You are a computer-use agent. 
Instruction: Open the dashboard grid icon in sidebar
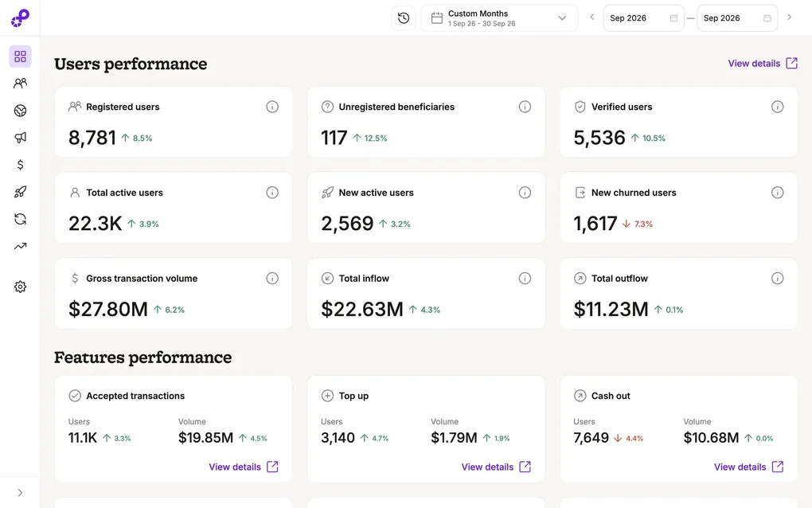[x=20, y=57]
